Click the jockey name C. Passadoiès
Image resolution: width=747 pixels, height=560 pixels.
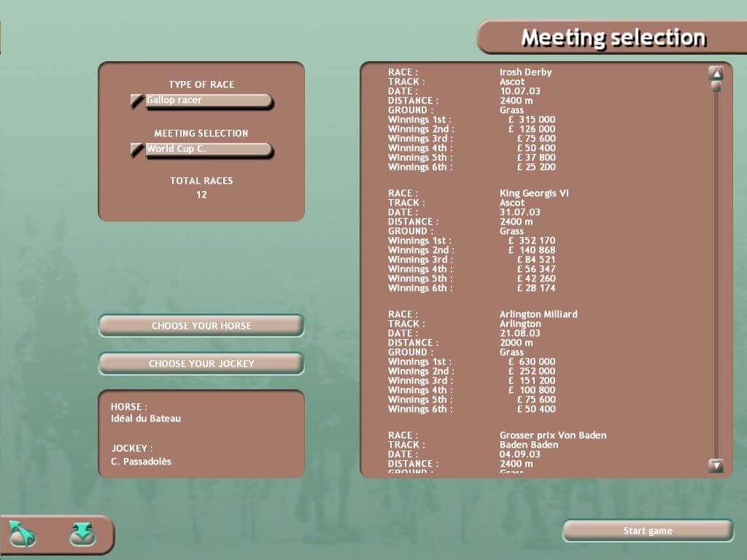click(141, 462)
